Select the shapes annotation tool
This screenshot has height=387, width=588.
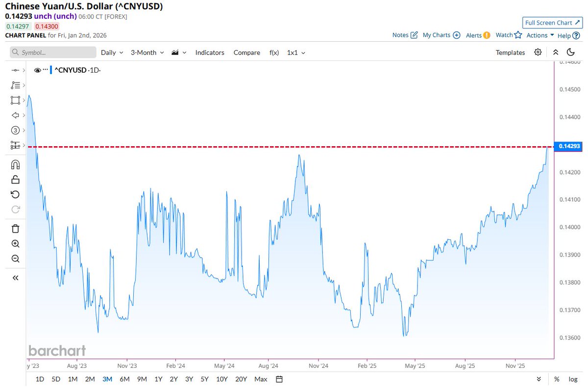click(x=15, y=100)
